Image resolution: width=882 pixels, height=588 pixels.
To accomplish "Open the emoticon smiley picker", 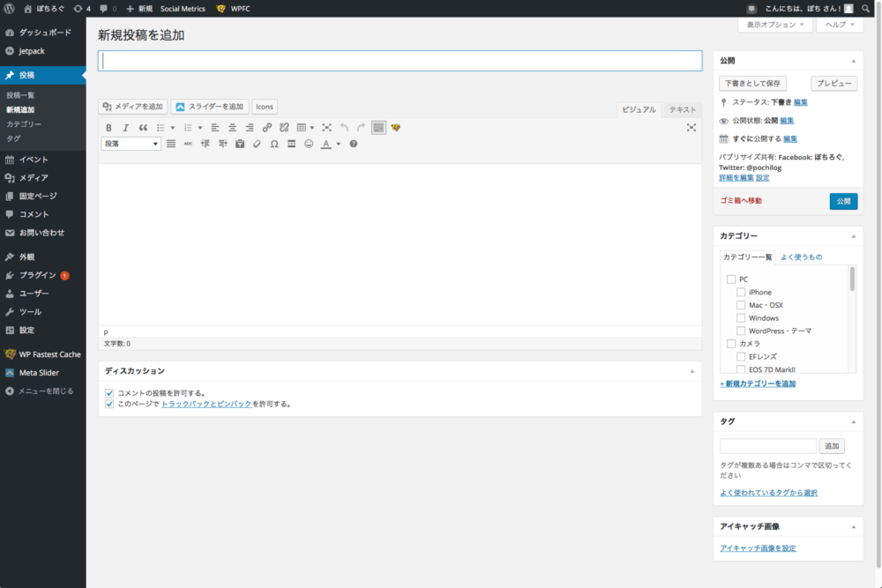I will [x=309, y=144].
